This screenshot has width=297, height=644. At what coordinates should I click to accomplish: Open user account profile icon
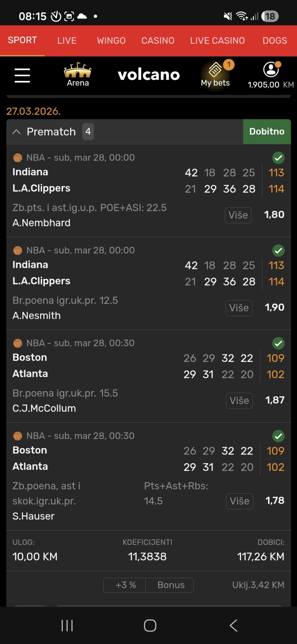271,69
